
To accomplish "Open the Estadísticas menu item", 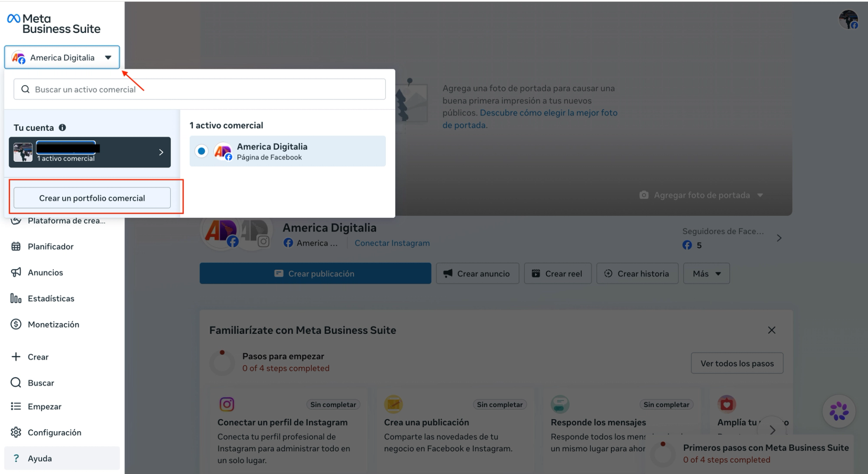I will (x=62, y=298).
